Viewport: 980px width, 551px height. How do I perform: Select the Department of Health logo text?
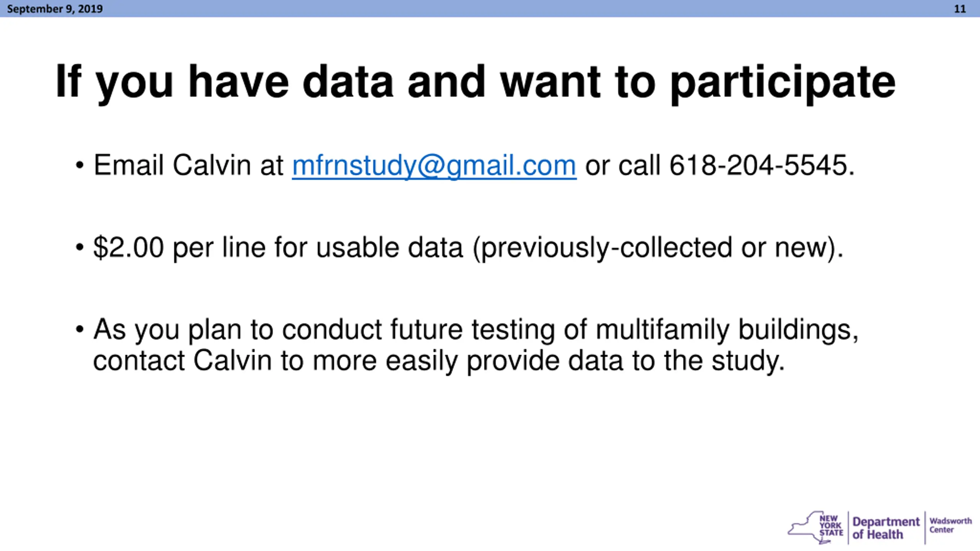click(886, 528)
